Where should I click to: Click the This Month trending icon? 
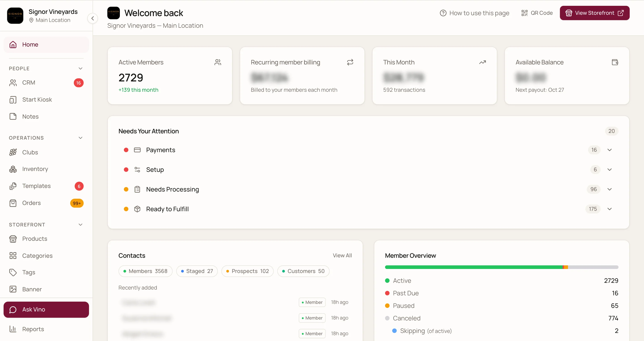point(483,62)
